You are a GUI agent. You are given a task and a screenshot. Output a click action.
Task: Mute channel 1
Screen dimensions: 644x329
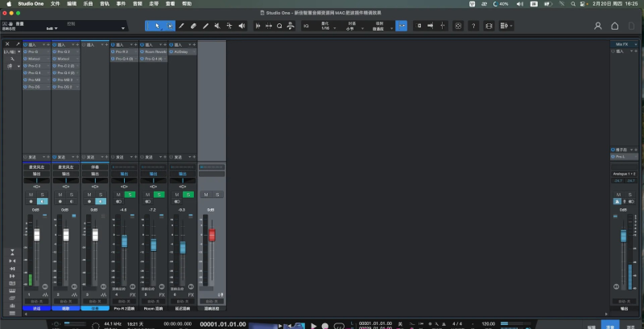(31, 195)
